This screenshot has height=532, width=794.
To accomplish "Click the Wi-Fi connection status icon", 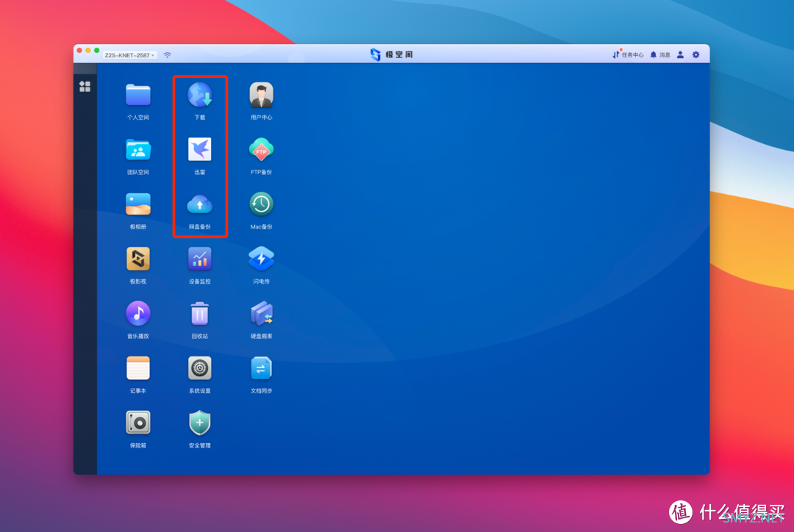I will (x=168, y=54).
